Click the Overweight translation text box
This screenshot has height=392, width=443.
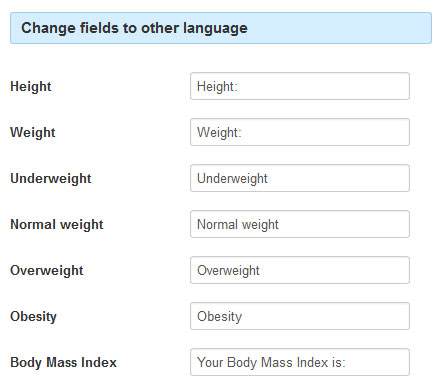(300, 270)
